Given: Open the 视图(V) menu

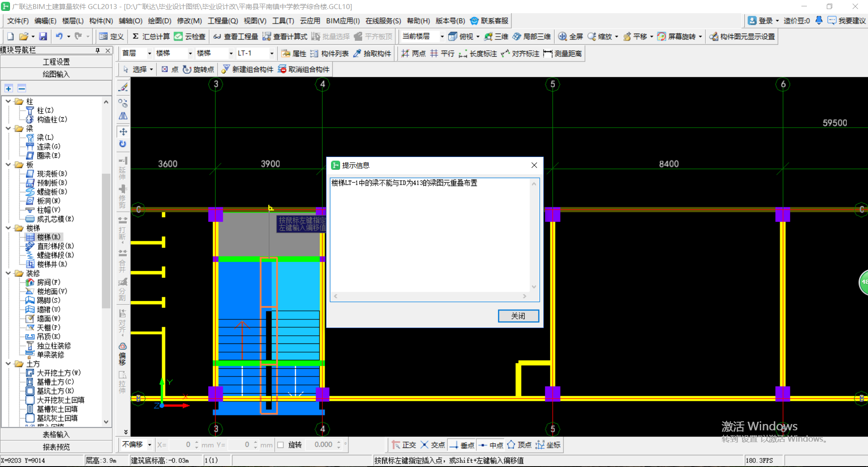Looking at the screenshot, I should point(255,21).
